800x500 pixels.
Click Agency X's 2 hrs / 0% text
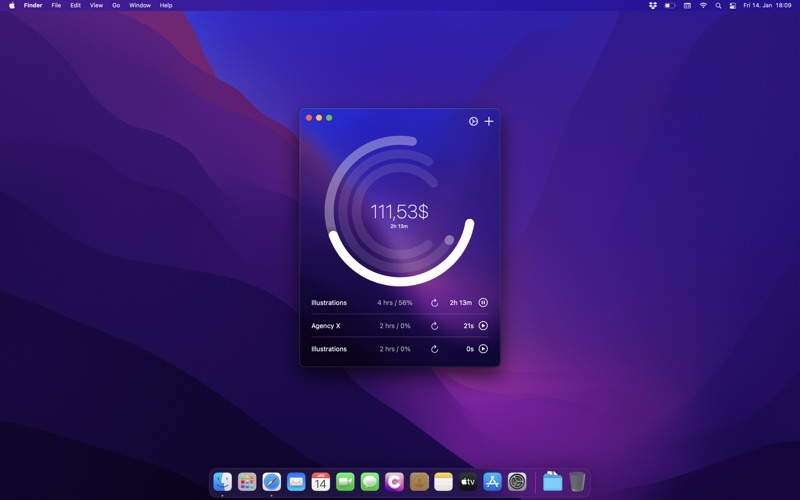pos(395,326)
